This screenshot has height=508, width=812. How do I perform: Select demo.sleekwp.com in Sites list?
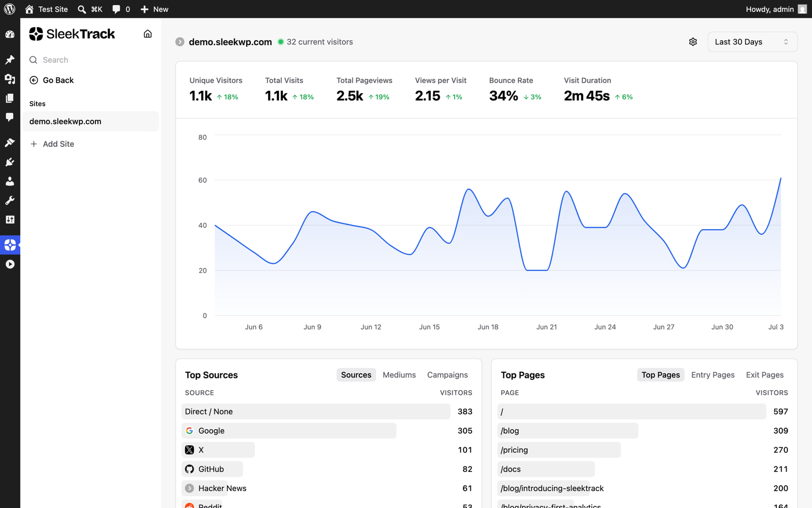[91, 121]
